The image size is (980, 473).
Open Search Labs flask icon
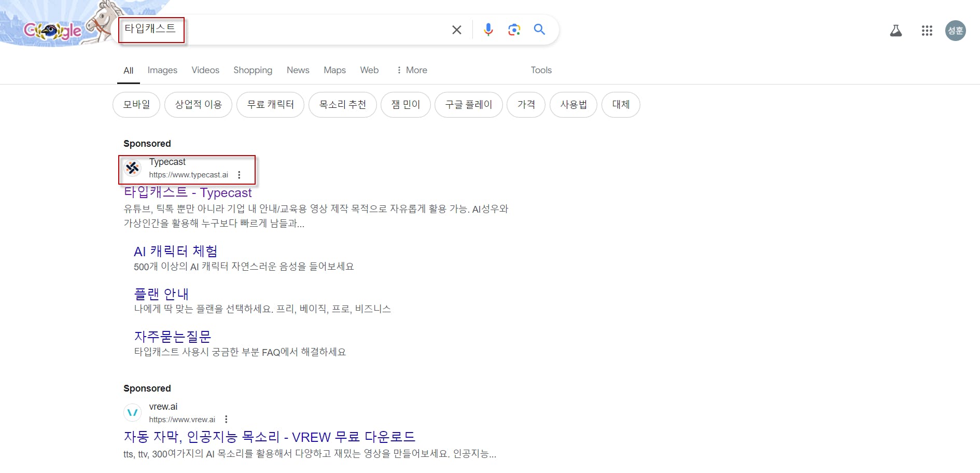click(x=896, y=31)
